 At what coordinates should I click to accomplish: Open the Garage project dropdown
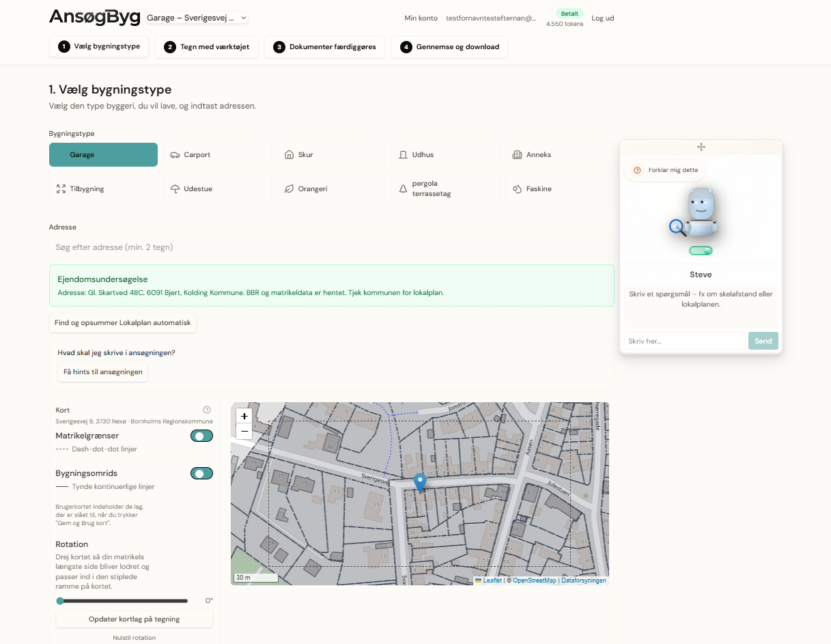click(x=197, y=18)
